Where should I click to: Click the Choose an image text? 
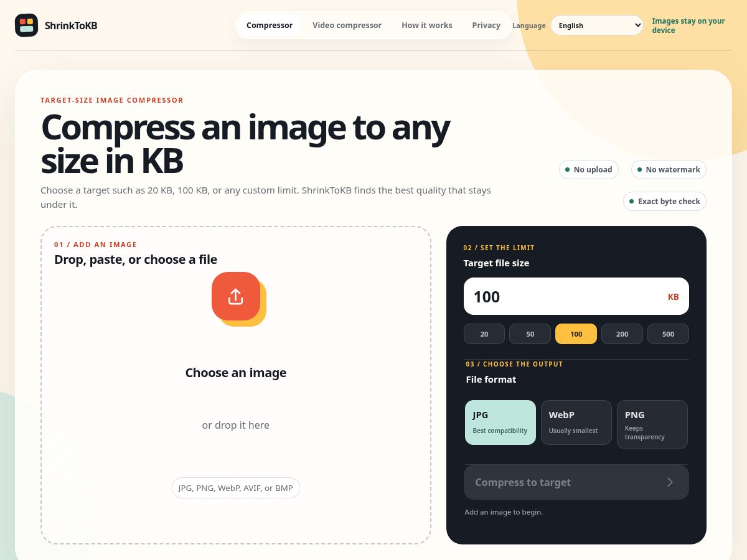pos(236,373)
